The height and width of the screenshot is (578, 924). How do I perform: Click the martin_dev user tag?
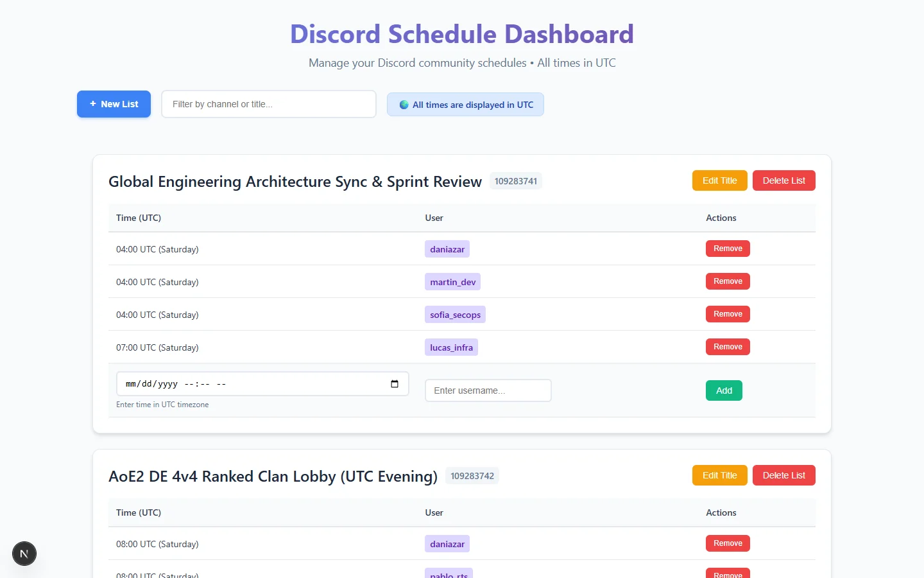[x=453, y=282]
